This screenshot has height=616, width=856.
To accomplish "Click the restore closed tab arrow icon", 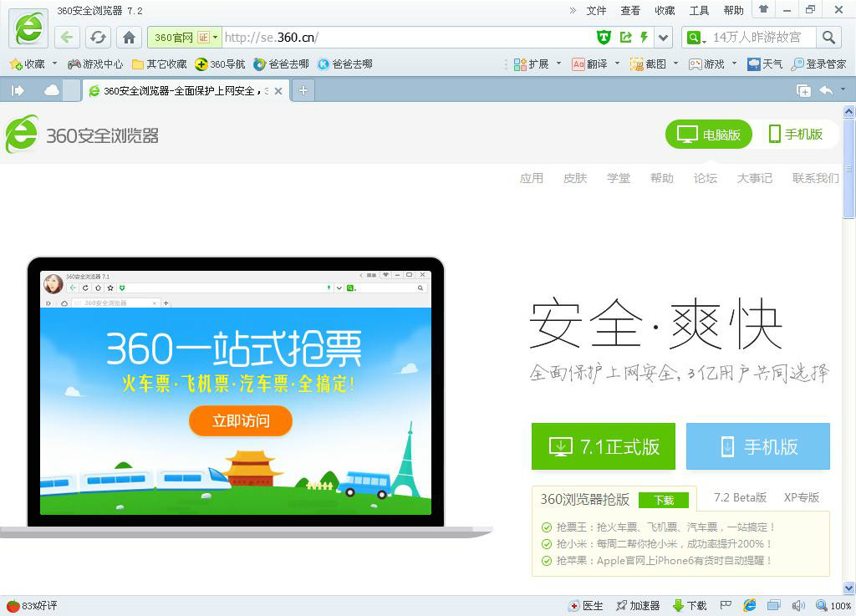I will point(826,90).
